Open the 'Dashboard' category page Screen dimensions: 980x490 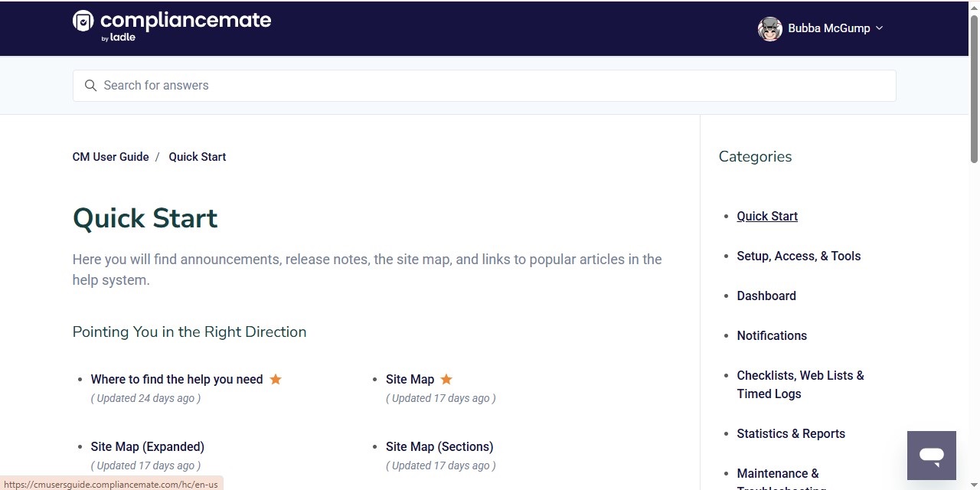coord(766,296)
